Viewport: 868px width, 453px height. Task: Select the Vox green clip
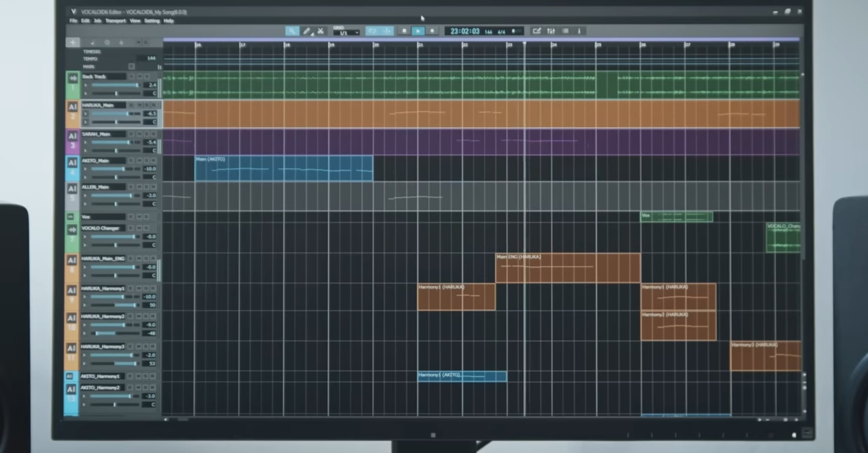(677, 217)
